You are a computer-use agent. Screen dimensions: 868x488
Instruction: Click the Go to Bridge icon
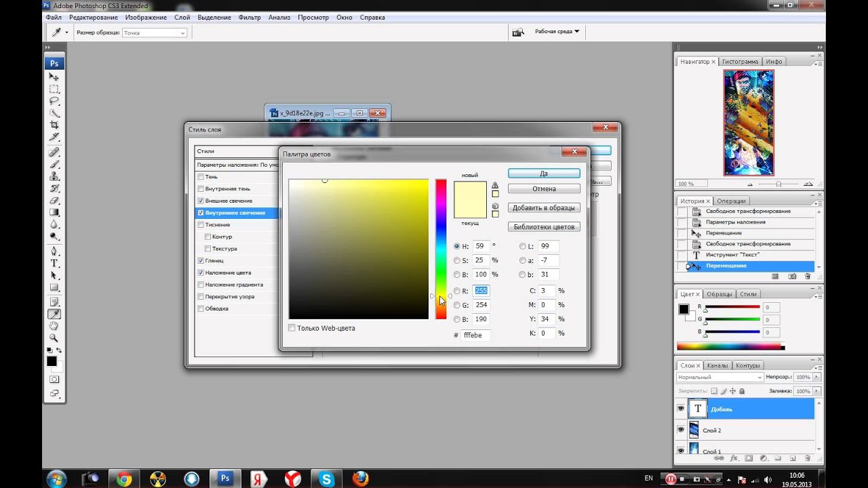point(518,32)
